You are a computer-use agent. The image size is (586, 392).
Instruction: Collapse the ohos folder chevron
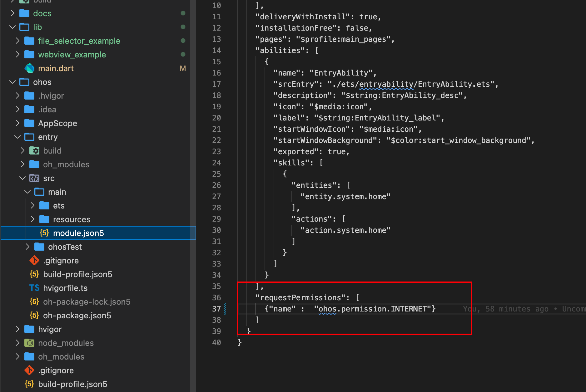tap(12, 82)
